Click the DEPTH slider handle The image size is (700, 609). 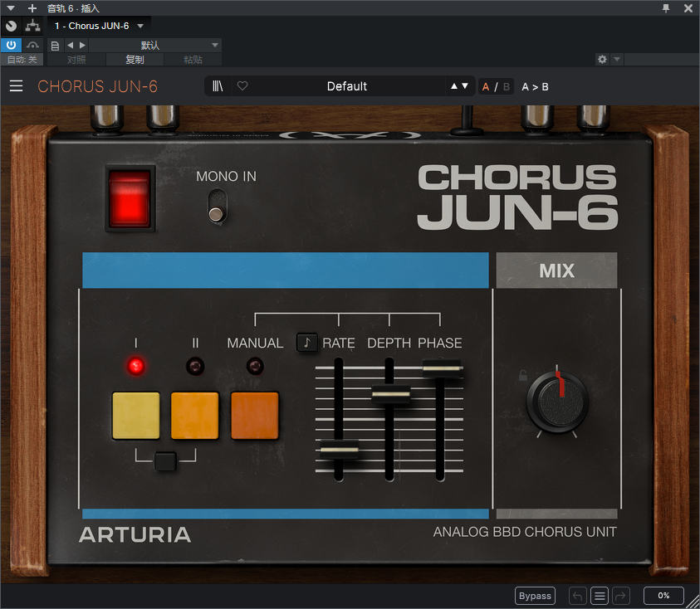click(x=390, y=394)
